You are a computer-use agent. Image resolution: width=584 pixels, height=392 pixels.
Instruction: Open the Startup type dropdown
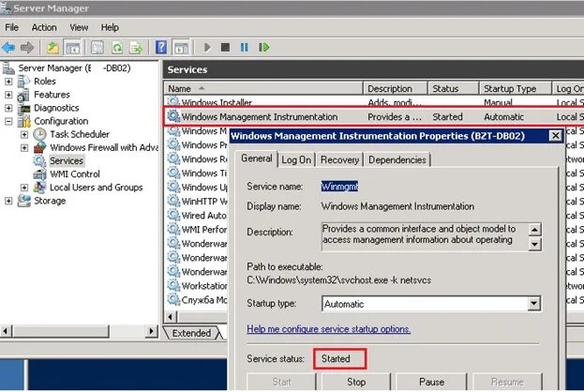[533, 304]
